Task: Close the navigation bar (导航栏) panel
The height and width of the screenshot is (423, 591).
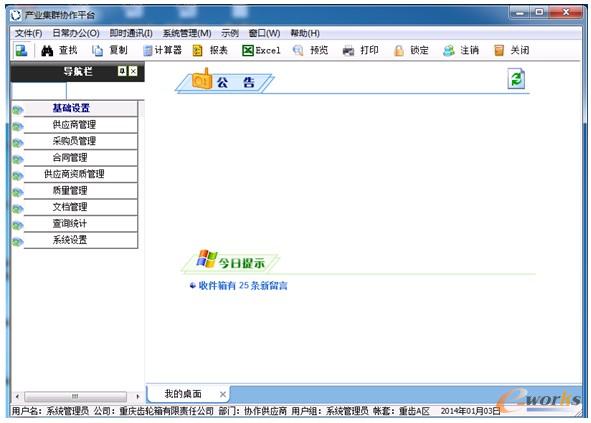Action: (x=133, y=71)
